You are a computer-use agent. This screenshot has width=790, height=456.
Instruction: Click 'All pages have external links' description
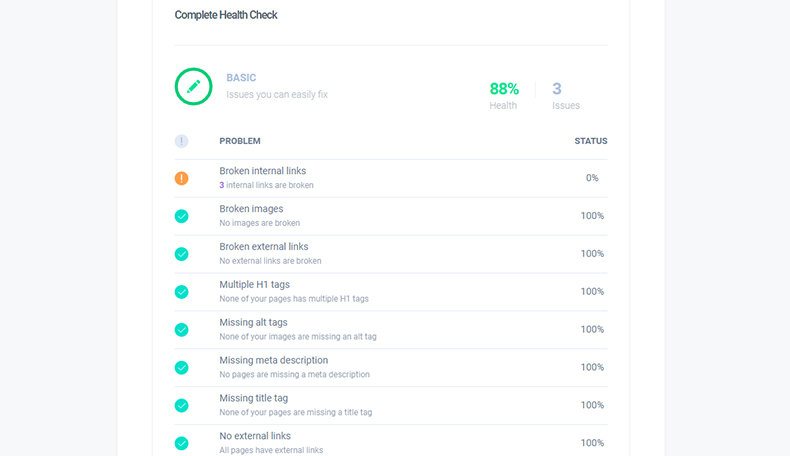(x=271, y=450)
